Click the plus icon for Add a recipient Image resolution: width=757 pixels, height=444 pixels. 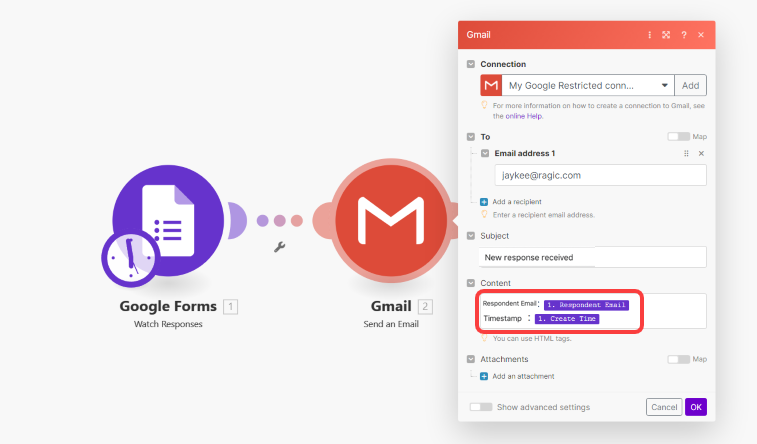pyautogui.click(x=484, y=202)
